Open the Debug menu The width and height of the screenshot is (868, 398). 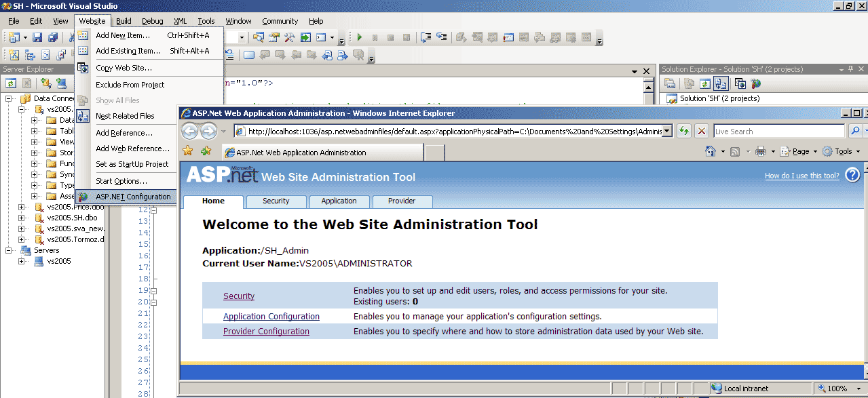tap(153, 21)
